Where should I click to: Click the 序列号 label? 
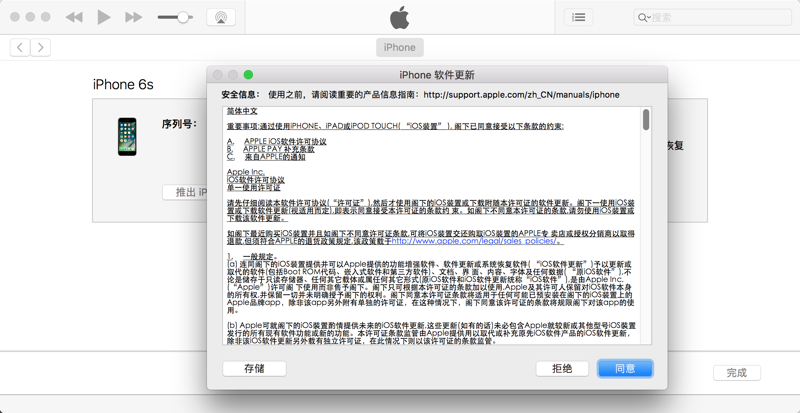coord(179,124)
